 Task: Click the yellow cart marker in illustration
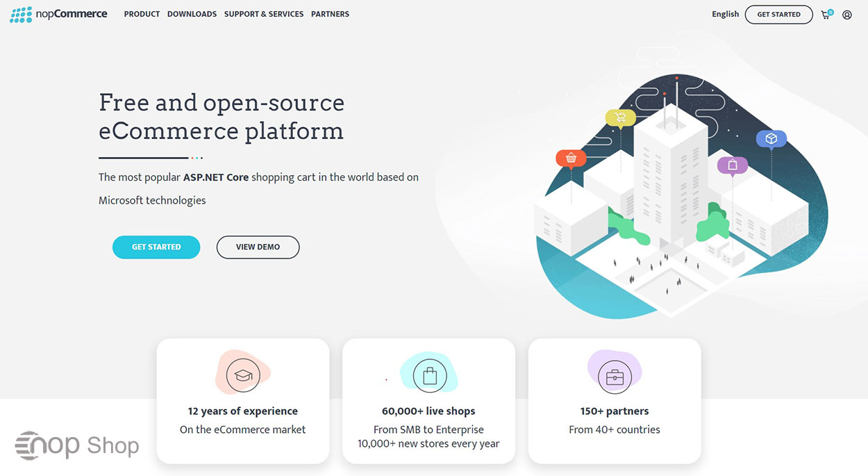click(x=620, y=118)
